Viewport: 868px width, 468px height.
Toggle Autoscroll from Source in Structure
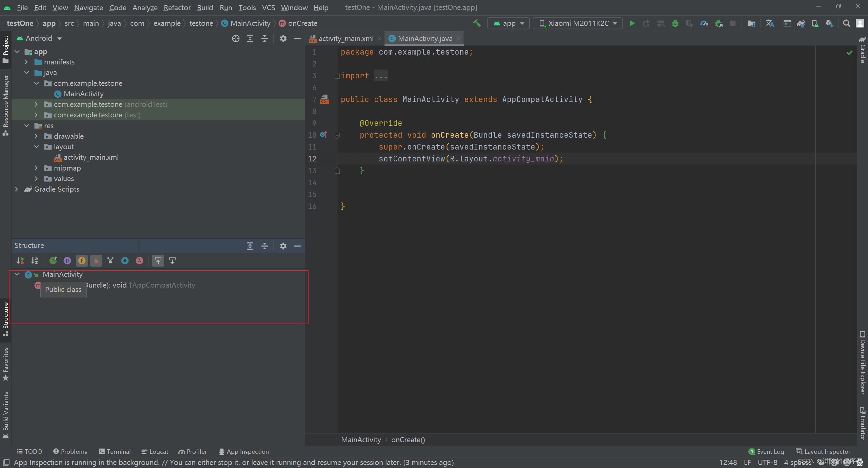172,260
